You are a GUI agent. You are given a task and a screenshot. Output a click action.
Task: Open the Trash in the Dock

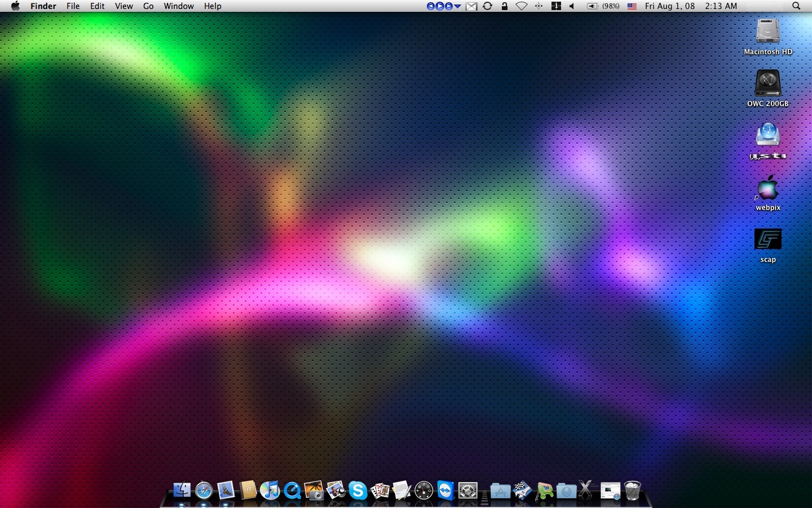pyautogui.click(x=633, y=491)
